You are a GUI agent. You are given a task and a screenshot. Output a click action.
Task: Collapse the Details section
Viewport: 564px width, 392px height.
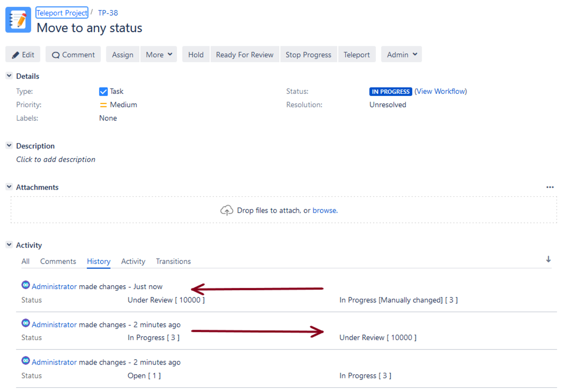9,76
